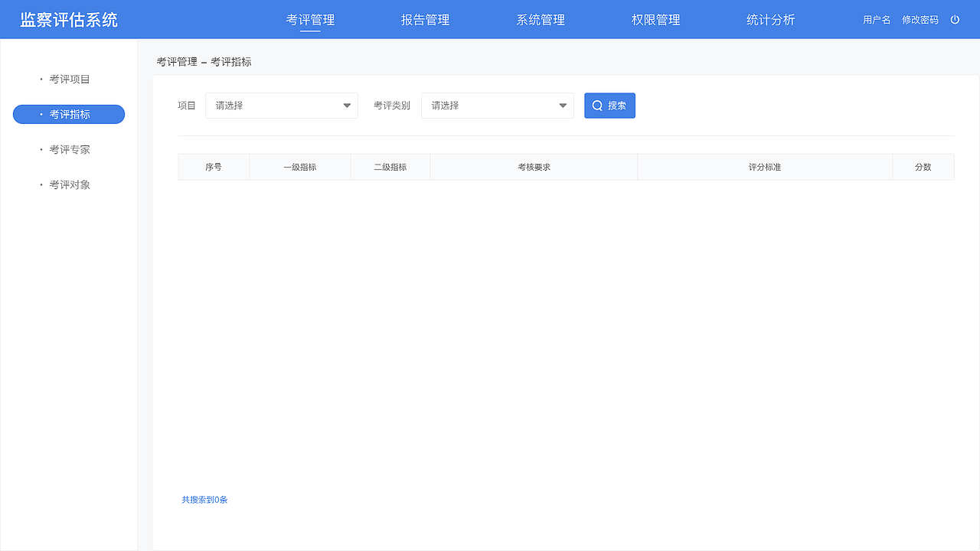This screenshot has width=980, height=551.
Task: Open the 统计分析 section
Action: 771,19
